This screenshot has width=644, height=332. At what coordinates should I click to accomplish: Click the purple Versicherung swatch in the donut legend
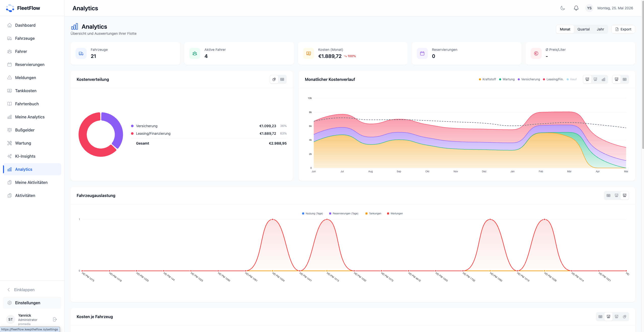tap(132, 126)
